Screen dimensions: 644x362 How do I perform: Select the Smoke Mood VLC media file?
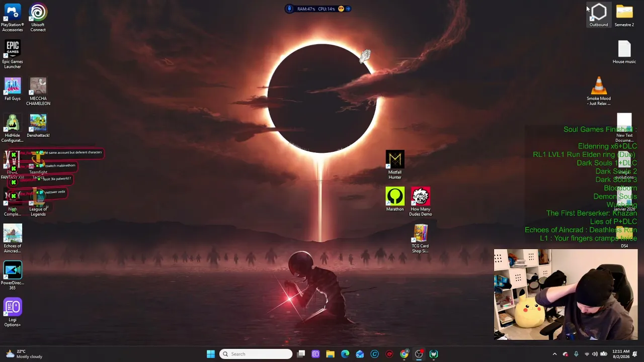click(x=599, y=92)
